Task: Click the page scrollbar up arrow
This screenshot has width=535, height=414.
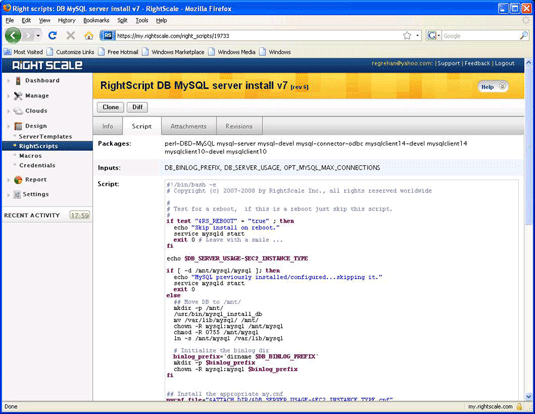Action: click(x=529, y=62)
